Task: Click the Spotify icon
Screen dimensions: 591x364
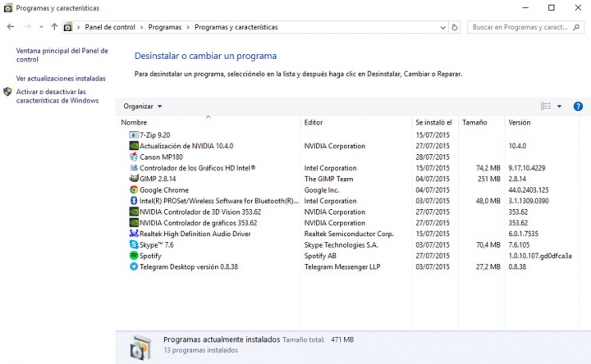Action: (134, 256)
